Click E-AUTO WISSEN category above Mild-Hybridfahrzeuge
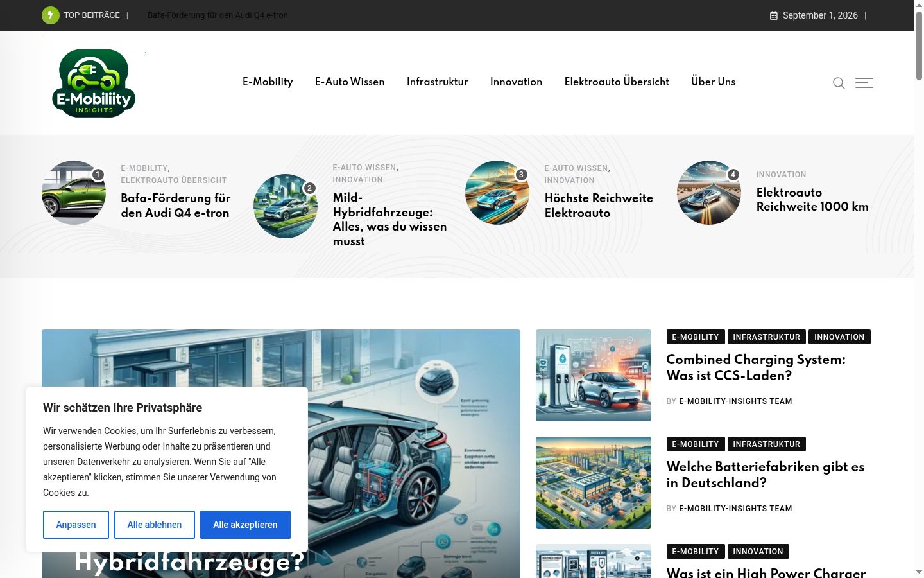The height and width of the screenshot is (578, 924). [x=364, y=168]
